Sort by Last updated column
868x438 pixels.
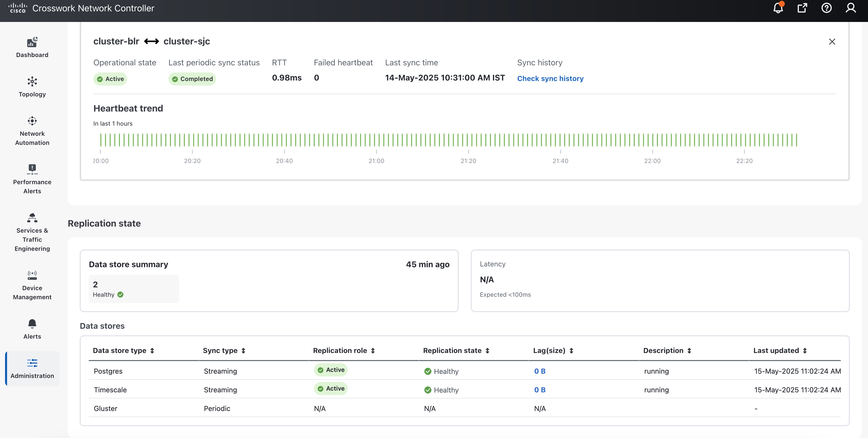[780, 351]
